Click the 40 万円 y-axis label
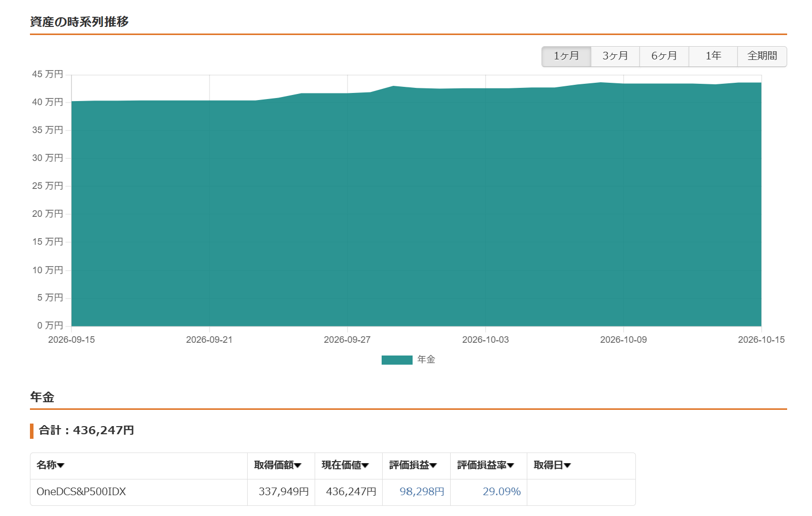The width and height of the screenshot is (812, 516). pyautogui.click(x=48, y=102)
